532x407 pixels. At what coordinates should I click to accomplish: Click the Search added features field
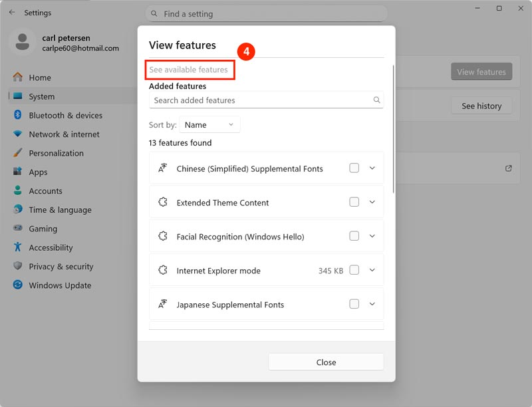click(259, 100)
